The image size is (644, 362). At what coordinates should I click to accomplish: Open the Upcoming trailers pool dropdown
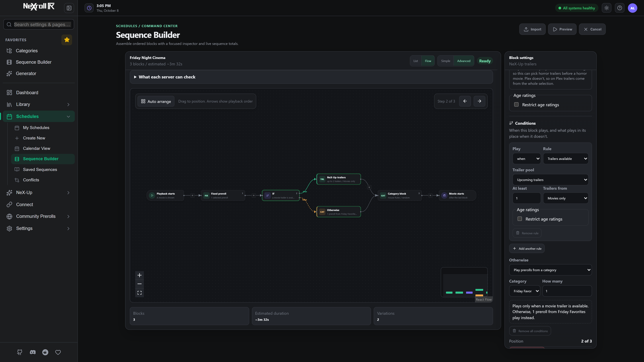click(x=550, y=180)
